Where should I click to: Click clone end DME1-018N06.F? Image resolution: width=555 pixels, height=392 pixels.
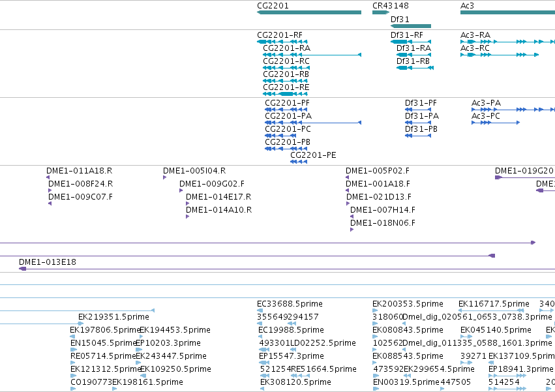[352, 230]
